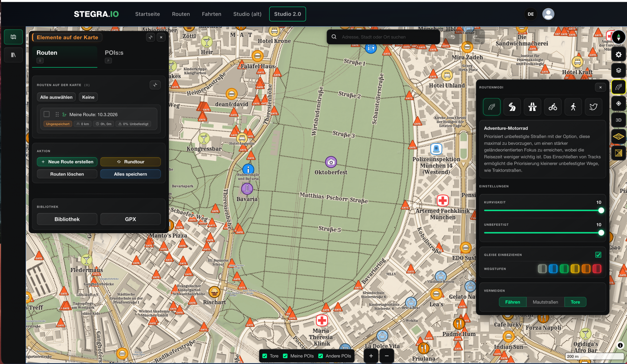The width and height of the screenshot is (627, 364).
Task: Open the library books sidebar icon
Action: (13, 55)
